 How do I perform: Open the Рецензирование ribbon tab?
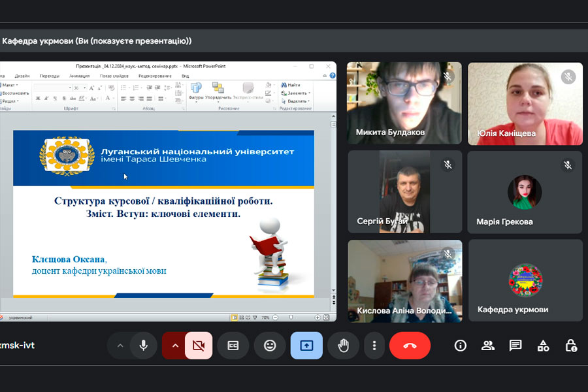click(x=155, y=76)
